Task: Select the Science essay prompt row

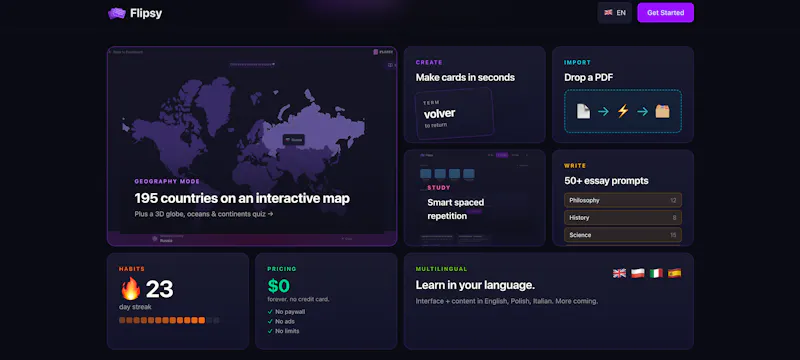Action: coord(622,235)
